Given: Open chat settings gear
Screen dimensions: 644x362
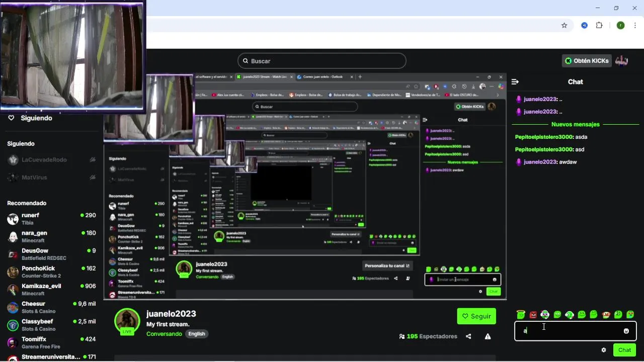Looking at the screenshot, I should coord(604,350).
